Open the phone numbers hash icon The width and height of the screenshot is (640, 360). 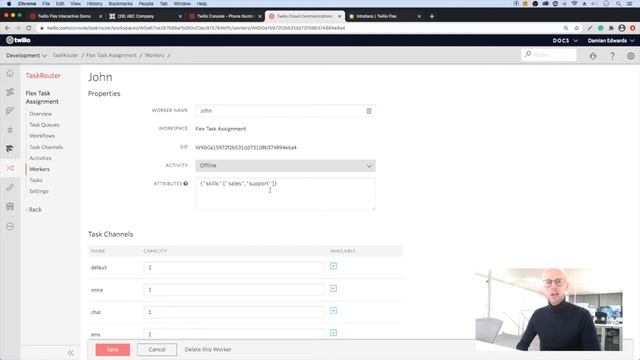point(10,130)
